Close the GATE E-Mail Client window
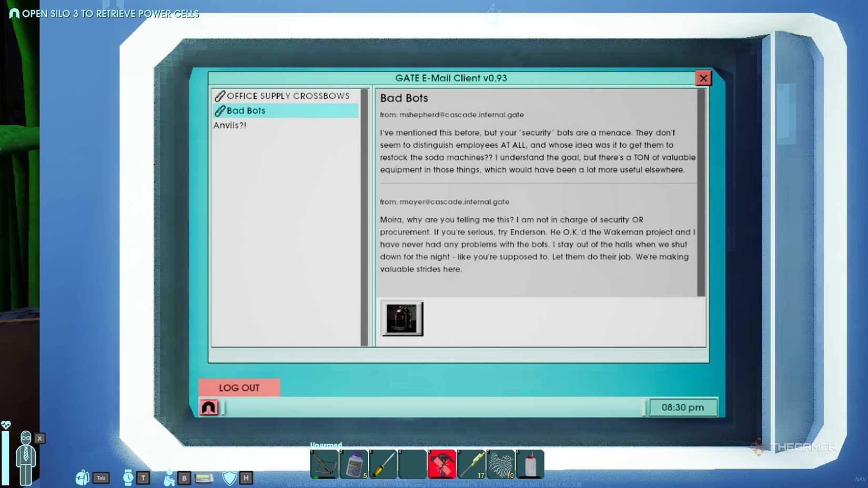This screenshot has width=868, height=488. 703,78
